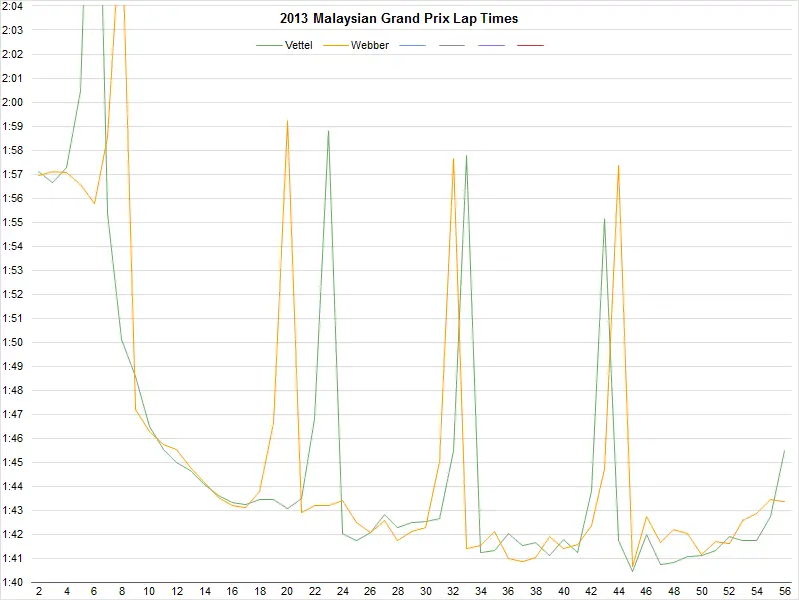The image size is (799, 600).
Task: Click the 1:43 y-axis label
Action: 13,510
